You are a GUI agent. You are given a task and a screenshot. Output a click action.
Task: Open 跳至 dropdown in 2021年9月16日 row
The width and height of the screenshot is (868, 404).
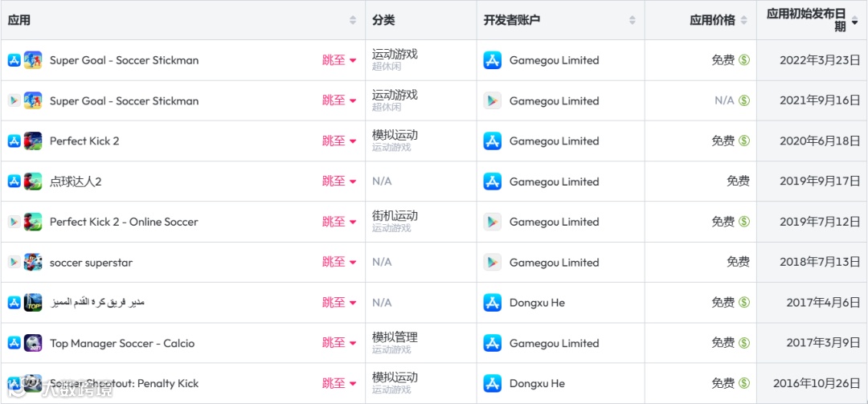pyautogui.click(x=339, y=100)
